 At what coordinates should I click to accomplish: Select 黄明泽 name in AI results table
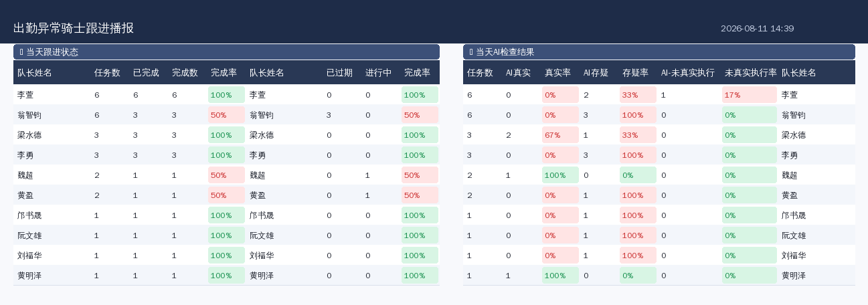[794, 276]
